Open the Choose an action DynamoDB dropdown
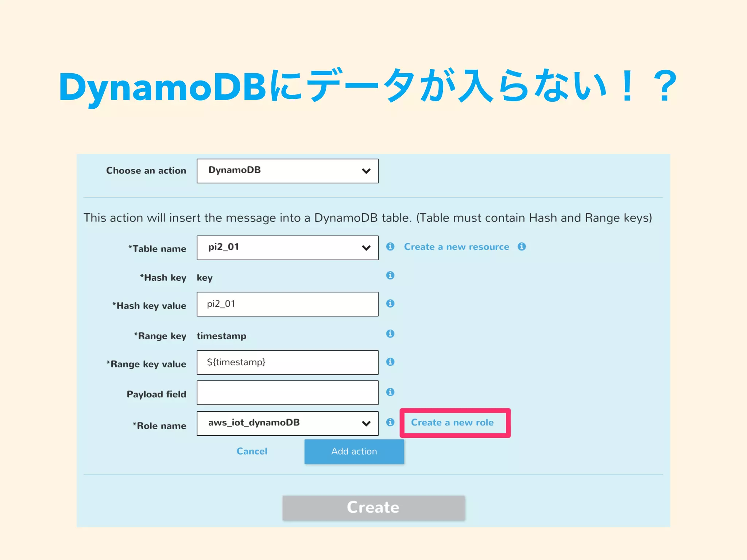747x560 pixels. coord(287,171)
